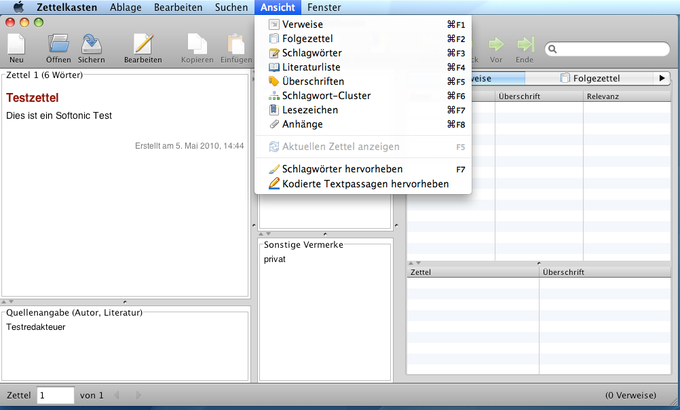The image size is (680, 410).
Task: Jump to last entry with Ende icon
Action: point(525,44)
